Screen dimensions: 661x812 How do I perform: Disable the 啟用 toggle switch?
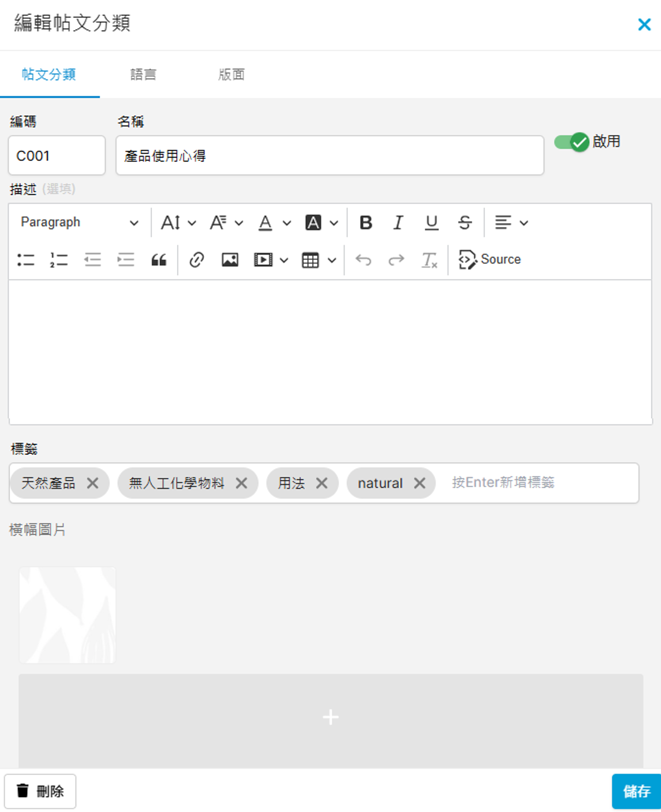pyautogui.click(x=571, y=142)
